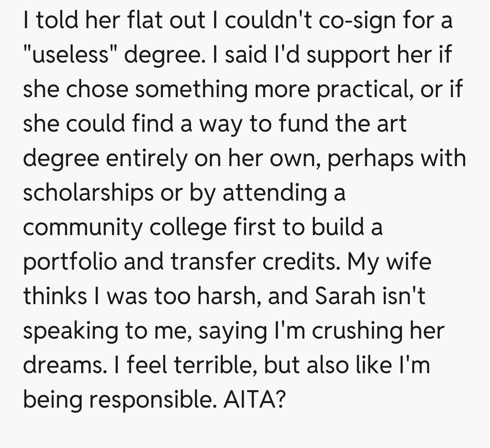Tap the word "community" in the paragraph
The height and width of the screenshot is (448, 490).
coord(83,227)
